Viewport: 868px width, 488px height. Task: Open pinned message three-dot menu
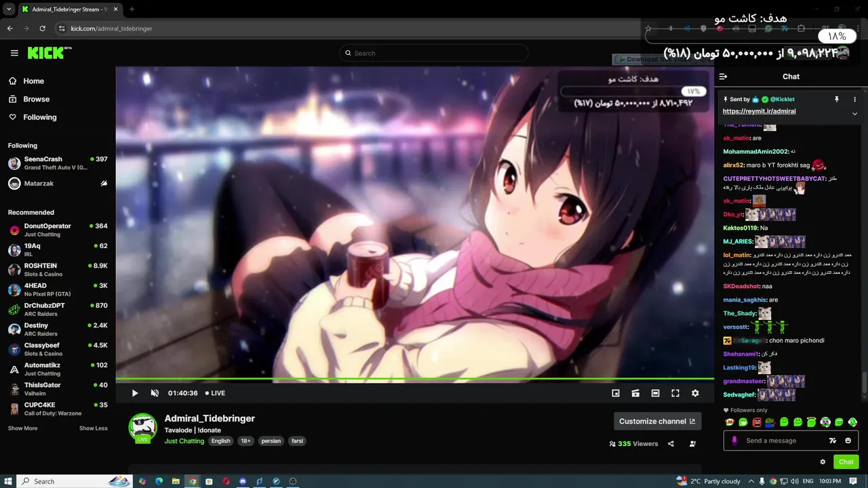(854, 99)
